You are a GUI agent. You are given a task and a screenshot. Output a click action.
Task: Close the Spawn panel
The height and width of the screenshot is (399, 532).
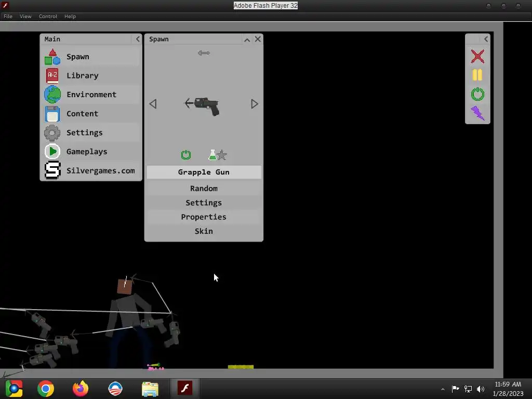tap(258, 39)
